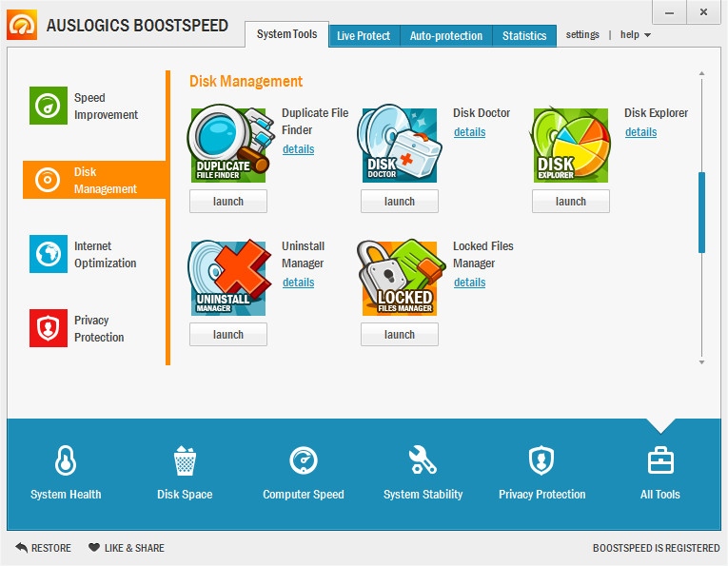Click the blue vertical scrollbar thumb
This screenshot has width=728, height=566.
coord(701,212)
